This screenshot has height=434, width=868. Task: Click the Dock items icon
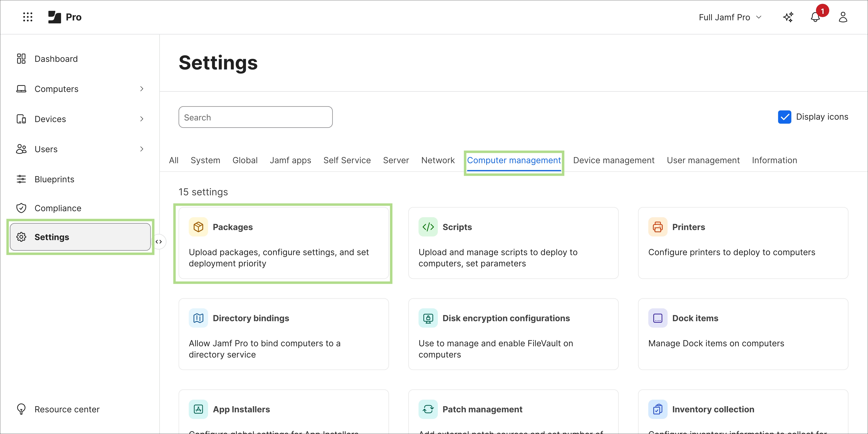(658, 318)
